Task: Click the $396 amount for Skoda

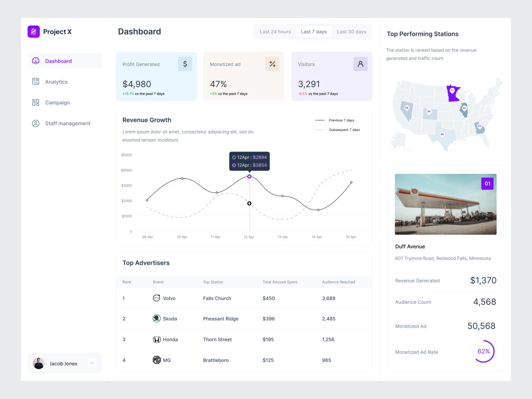Action: (x=269, y=319)
